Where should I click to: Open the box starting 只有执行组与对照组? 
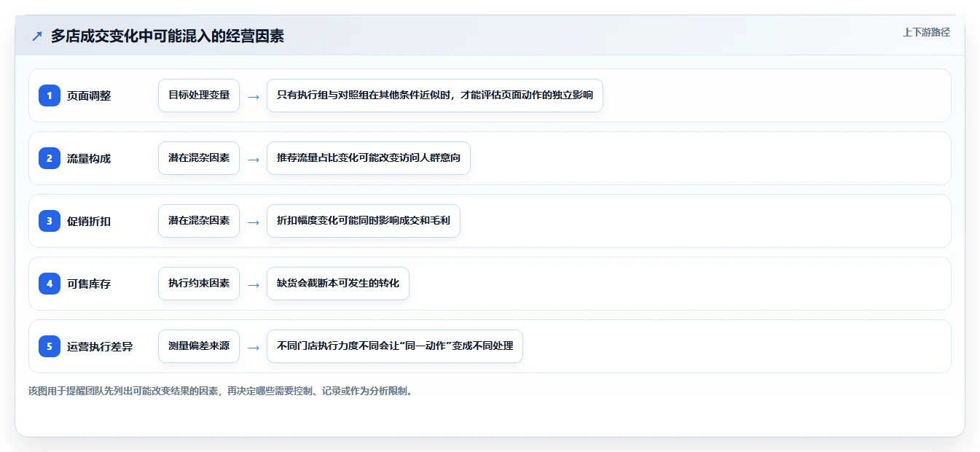point(435,96)
